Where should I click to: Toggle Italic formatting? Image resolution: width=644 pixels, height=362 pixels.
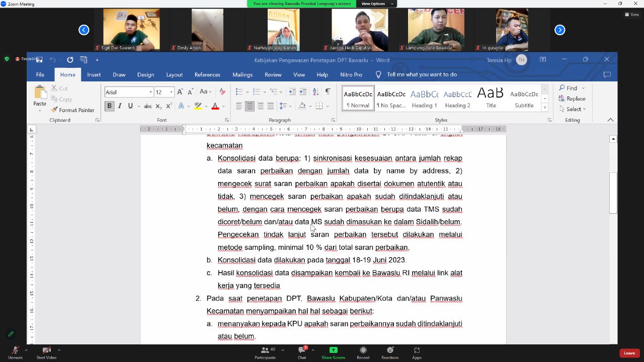tap(120, 106)
